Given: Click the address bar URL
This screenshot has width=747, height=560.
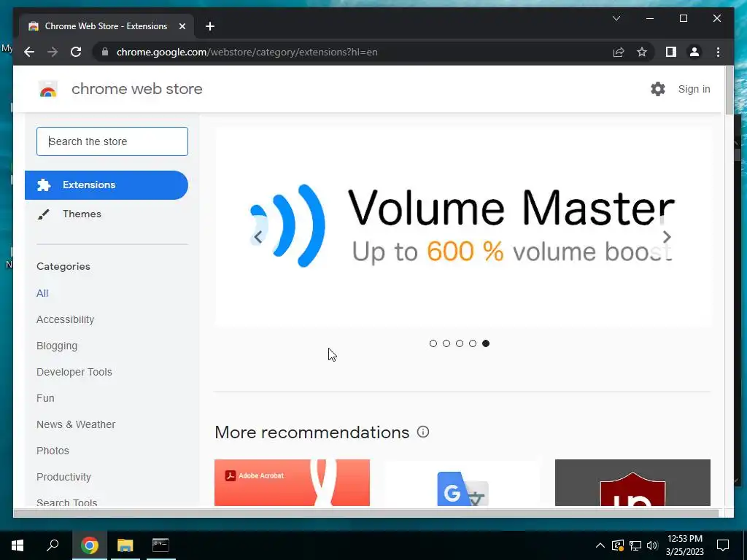Looking at the screenshot, I should coord(247,52).
